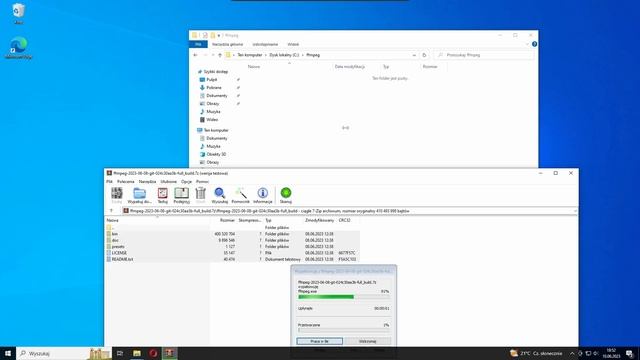Open the Opcje menu in WinRAR
This screenshot has width=640, height=360.
187,182
